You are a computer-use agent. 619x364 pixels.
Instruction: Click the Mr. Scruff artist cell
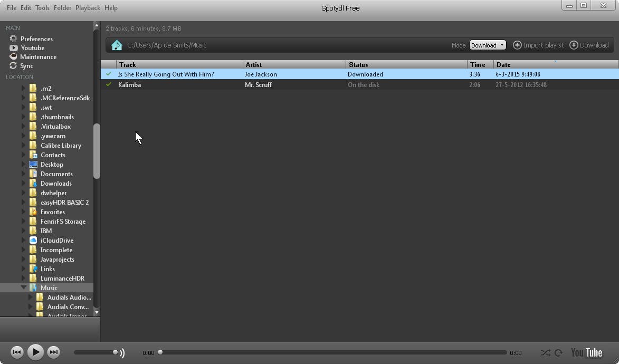pos(258,84)
